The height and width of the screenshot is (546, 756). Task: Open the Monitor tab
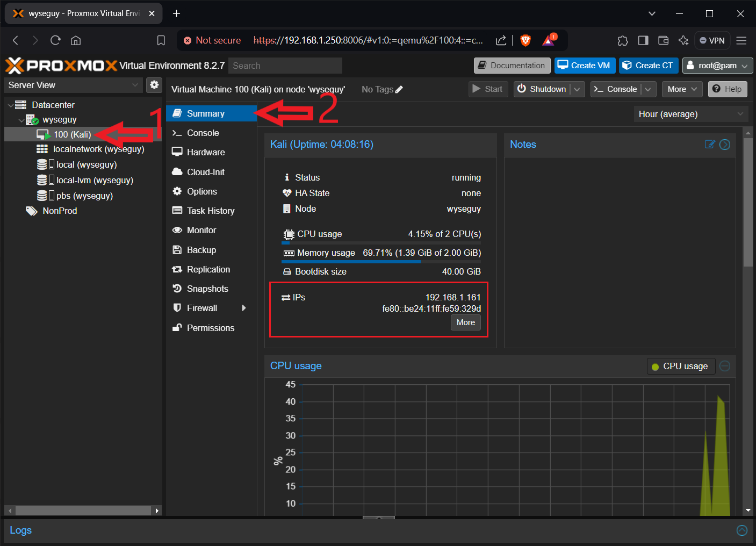212,230
